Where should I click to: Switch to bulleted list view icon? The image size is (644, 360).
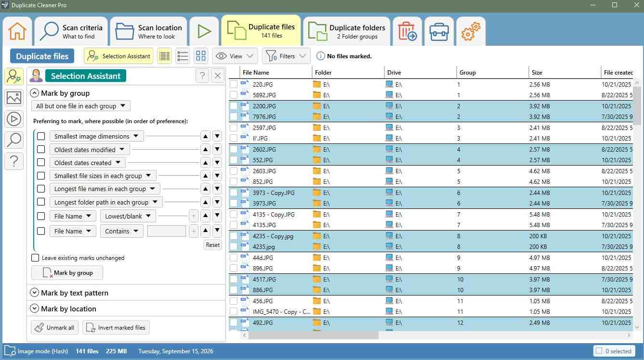183,56
